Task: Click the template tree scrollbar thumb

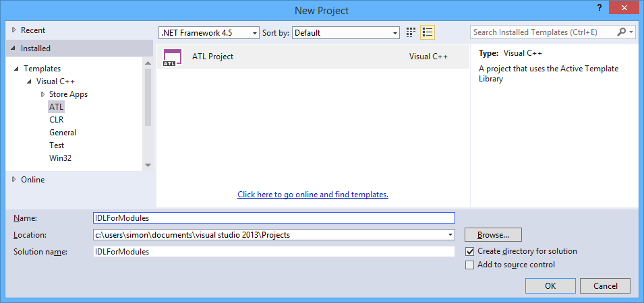Action: (x=148, y=97)
